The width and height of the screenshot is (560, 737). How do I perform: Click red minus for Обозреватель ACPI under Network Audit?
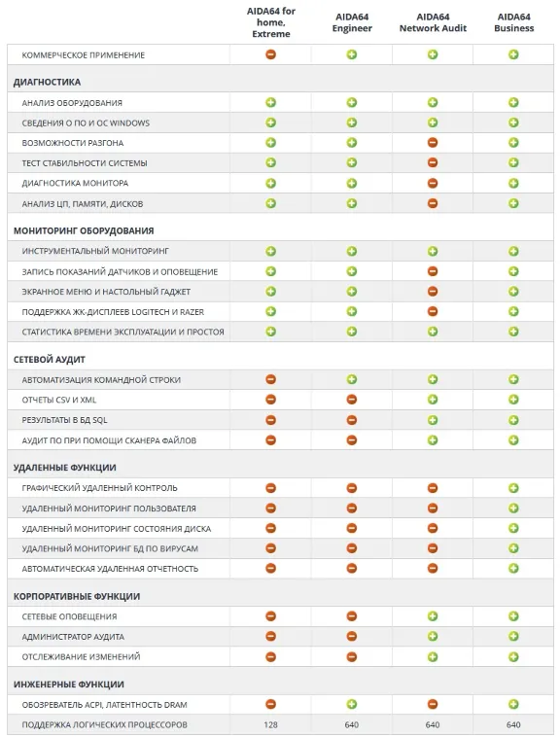point(433,704)
